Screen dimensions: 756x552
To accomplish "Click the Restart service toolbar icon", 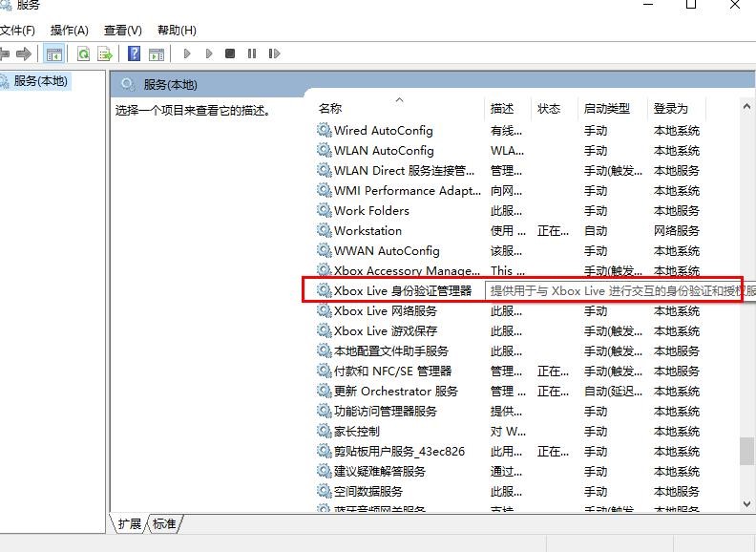I will coord(273,54).
